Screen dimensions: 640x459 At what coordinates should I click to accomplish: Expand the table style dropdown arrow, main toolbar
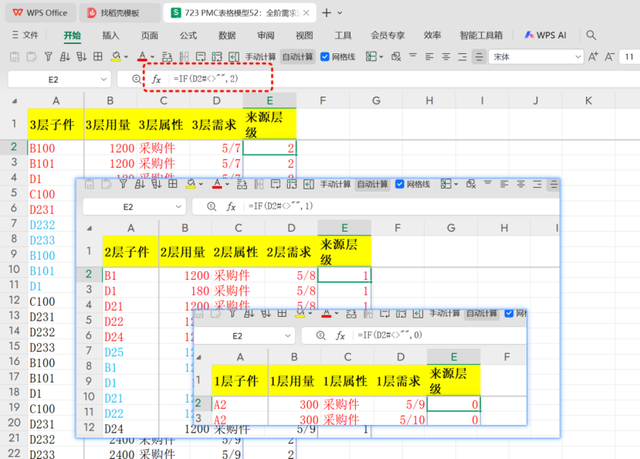(381, 57)
